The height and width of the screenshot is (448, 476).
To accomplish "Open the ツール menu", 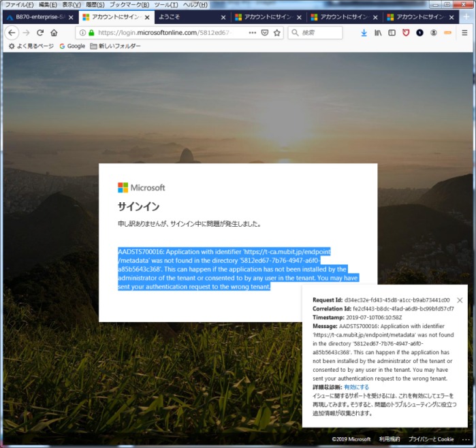I will 166,5.
